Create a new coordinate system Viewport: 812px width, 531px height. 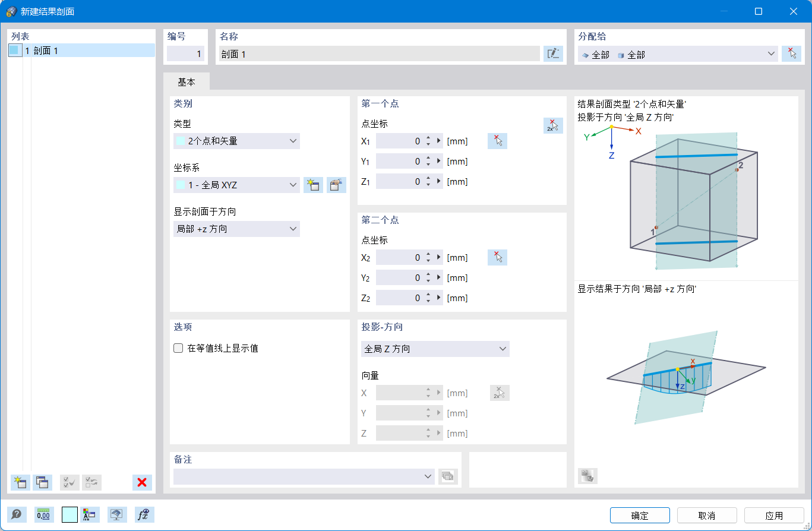(313, 185)
